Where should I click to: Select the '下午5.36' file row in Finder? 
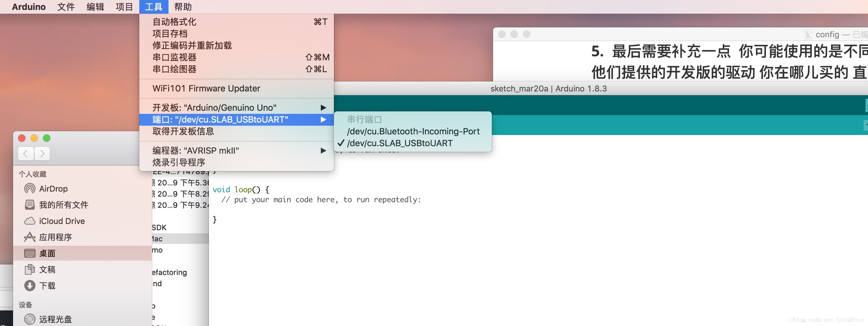[180, 183]
